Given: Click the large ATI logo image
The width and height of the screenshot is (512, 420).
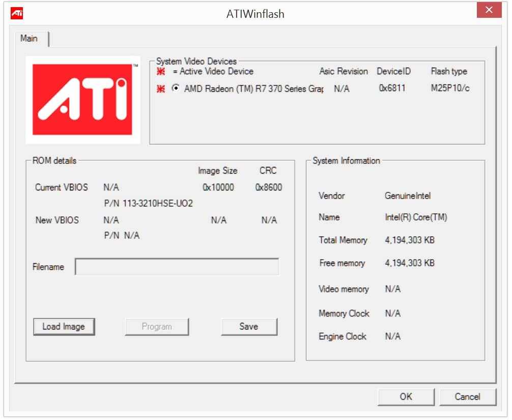Looking at the screenshot, I should coord(82,100).
